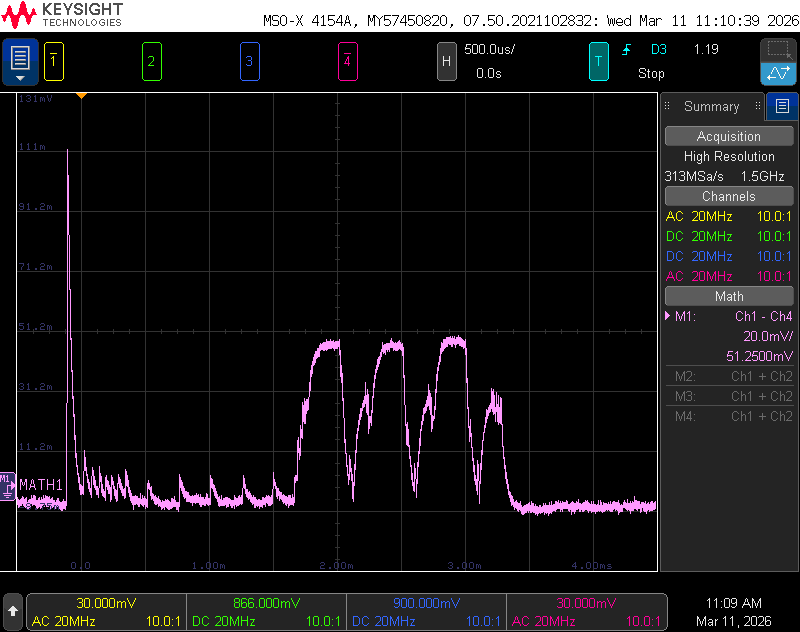Open the main menu list icon
This screenshot has width=800, height=632.
20,62
